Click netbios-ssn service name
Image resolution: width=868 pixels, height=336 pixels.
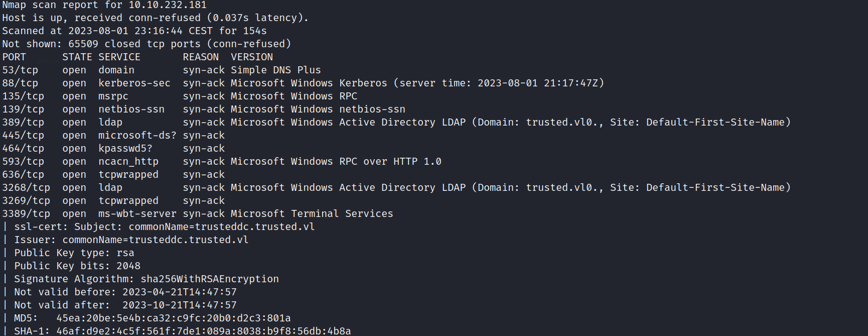131,109
